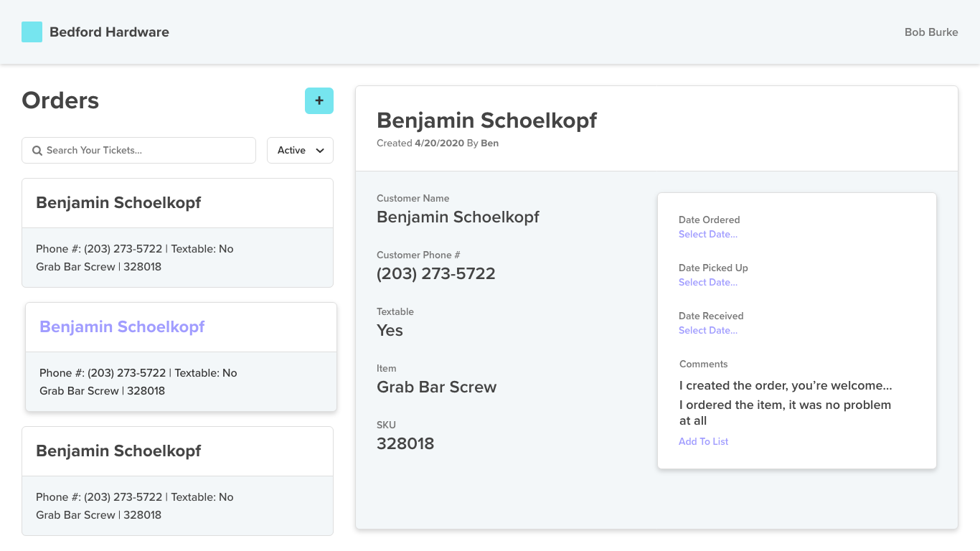The width and height of the screenshot is (980, 551).
Task: Click the Add To List link
Action: click(703, 442)
